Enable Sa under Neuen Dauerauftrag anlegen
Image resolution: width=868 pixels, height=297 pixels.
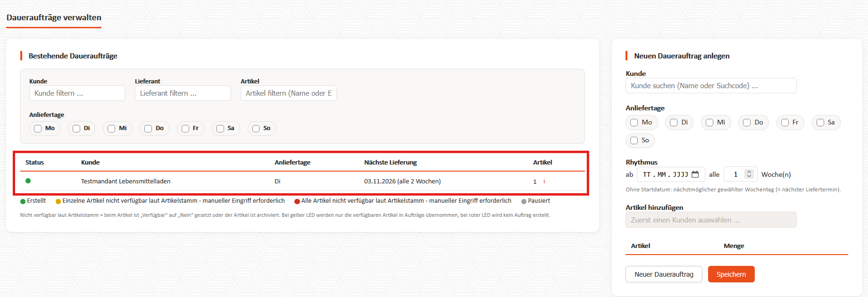pos(820,123)
